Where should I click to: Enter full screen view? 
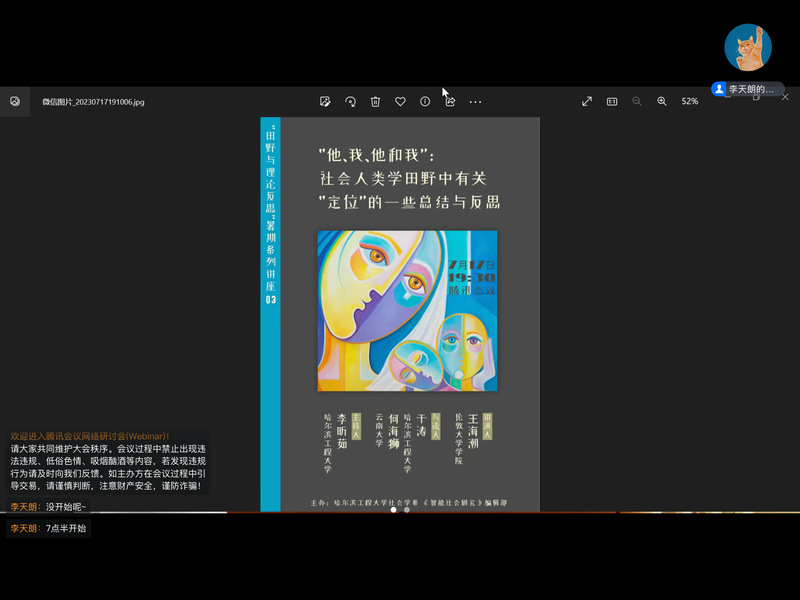point(587,101)
